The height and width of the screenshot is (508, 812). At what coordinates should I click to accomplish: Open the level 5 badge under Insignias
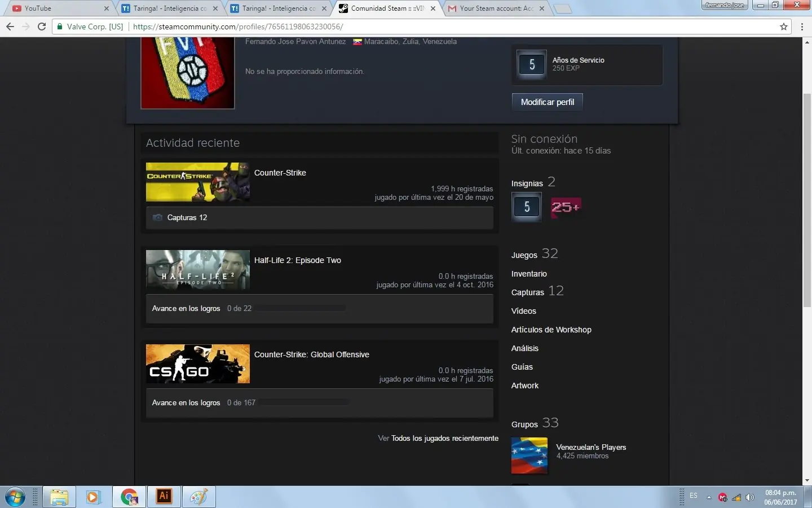pos(527,207)
